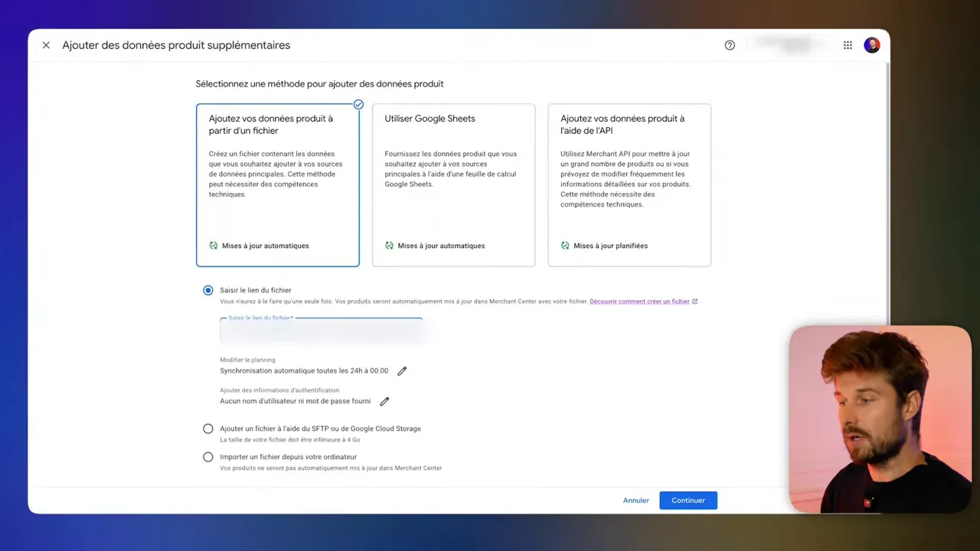This screenshot has height=551, width=980.
Task: Click the checkmark badge on the selected file card
Action: 358,104
